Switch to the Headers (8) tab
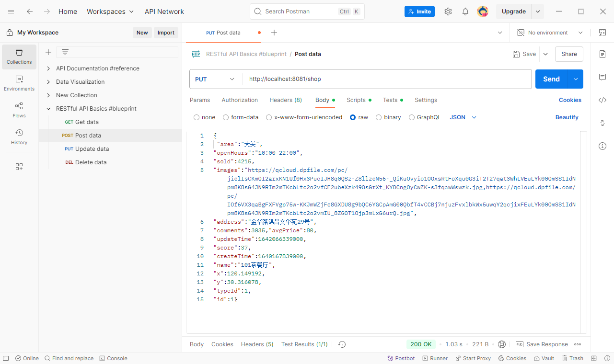Viewport: 614px width, 364px height. (x=286, y=100)
